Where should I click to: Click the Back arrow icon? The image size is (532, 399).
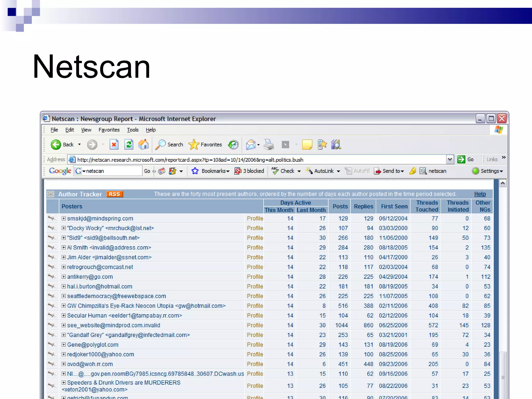[56, 145]
